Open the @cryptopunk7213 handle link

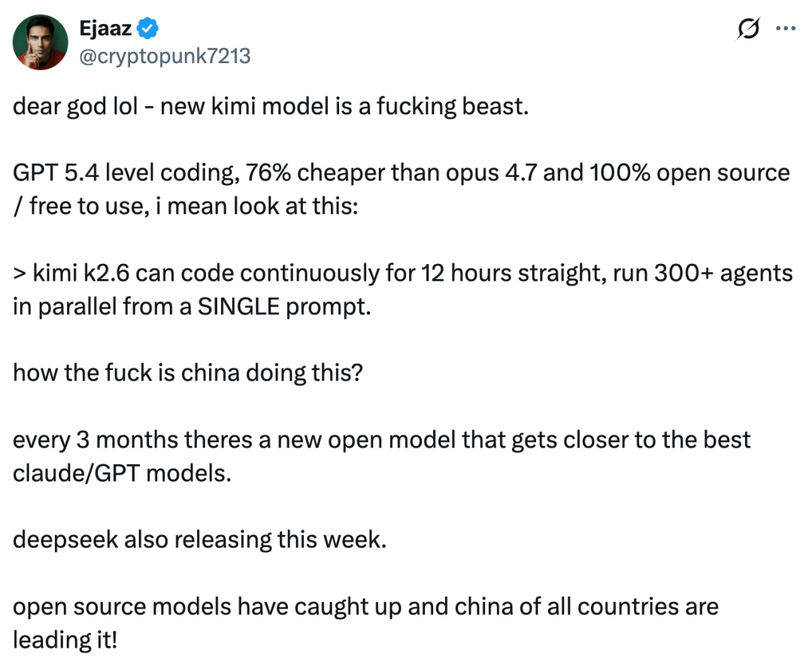164,56
